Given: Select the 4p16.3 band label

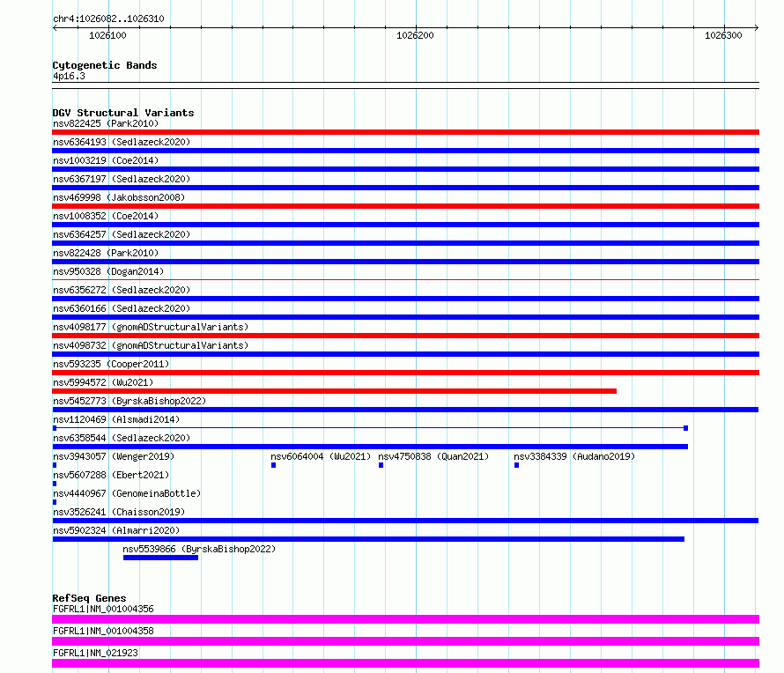Looking at the screenshot, I should 69,76.
